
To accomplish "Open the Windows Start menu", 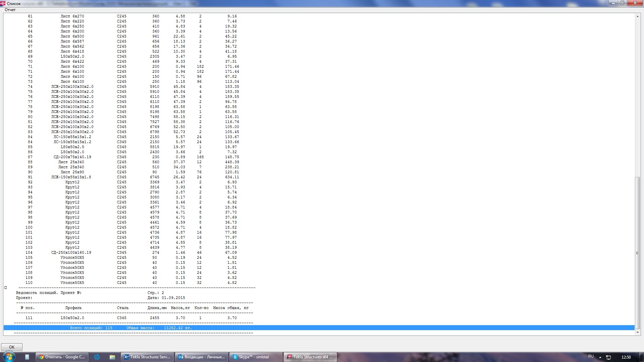I will (9, 357).
